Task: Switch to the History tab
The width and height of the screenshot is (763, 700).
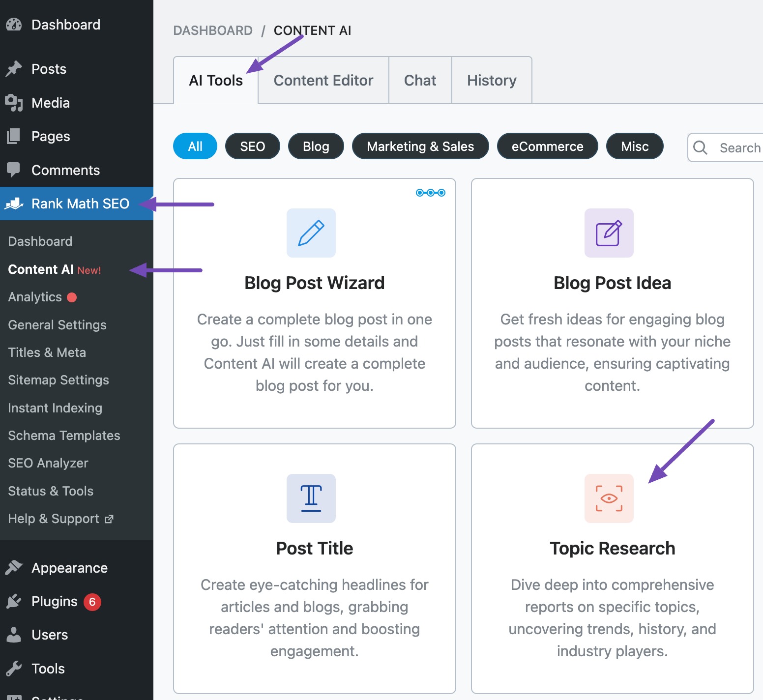Action: click(x=491, y=80)
